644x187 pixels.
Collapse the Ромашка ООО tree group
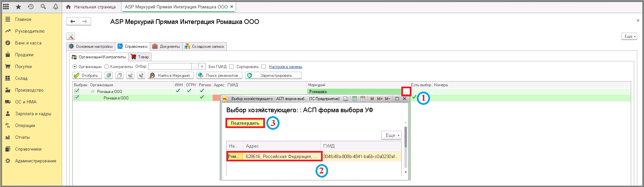click(x=93, y=92)
